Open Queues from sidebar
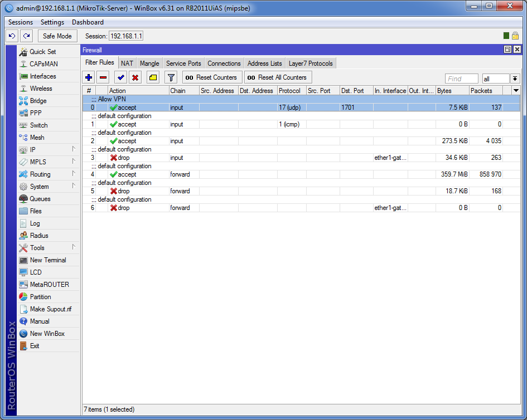The height and width of the screenshot is (420, 527). click(x=49, y=199)
